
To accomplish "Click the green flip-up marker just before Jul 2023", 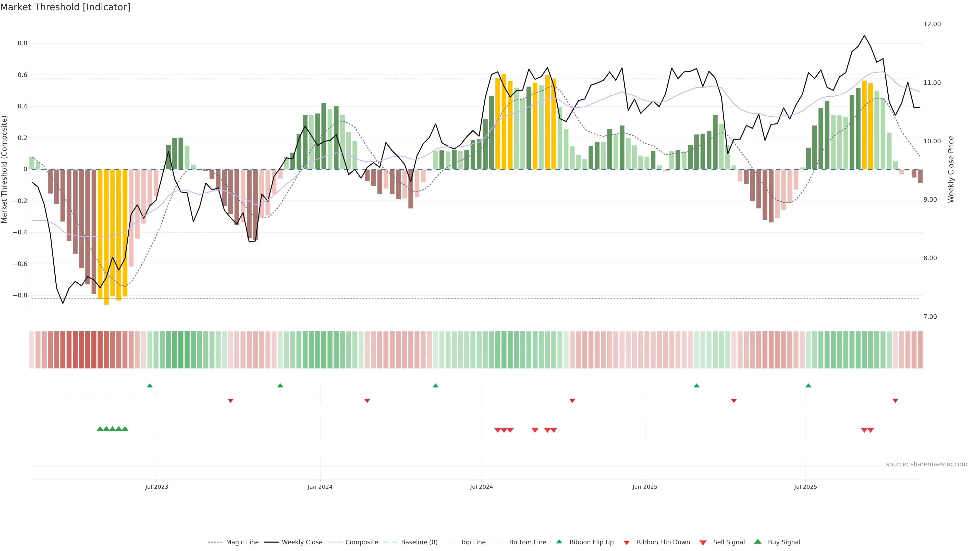I will coord(150,386).
